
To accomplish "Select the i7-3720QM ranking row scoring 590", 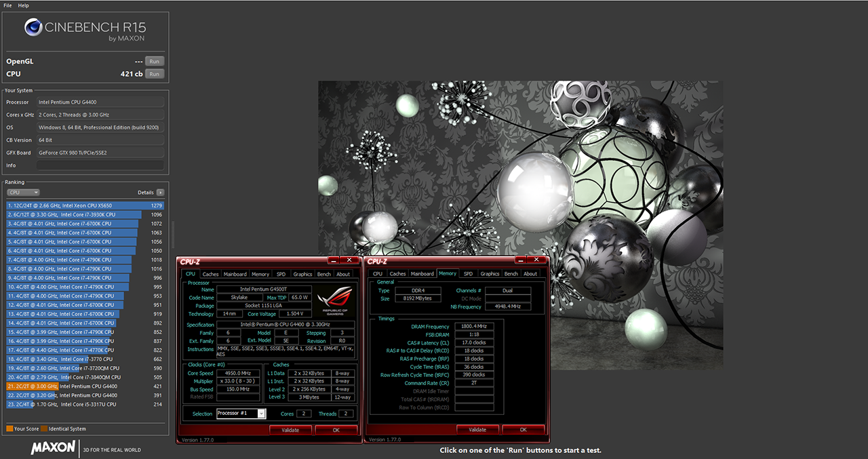I will point(85,368).
